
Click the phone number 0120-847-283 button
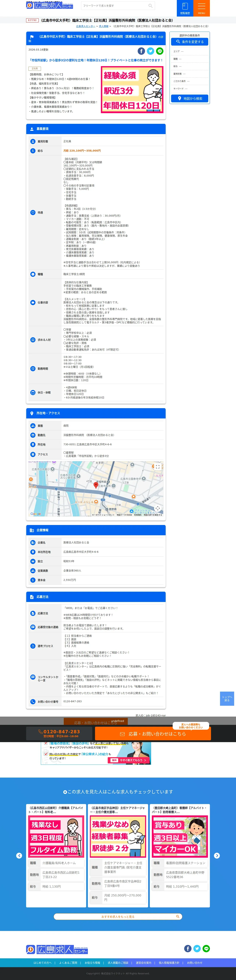click(59, 733)
